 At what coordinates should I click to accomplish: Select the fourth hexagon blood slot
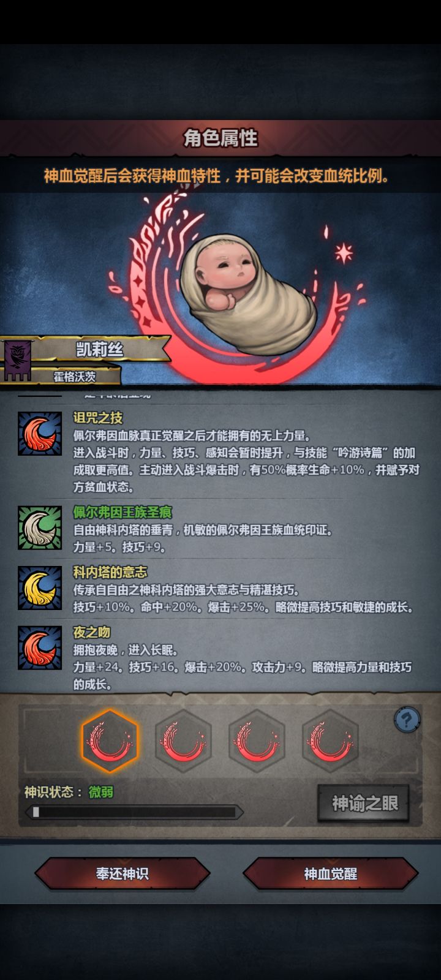(330, 741)
